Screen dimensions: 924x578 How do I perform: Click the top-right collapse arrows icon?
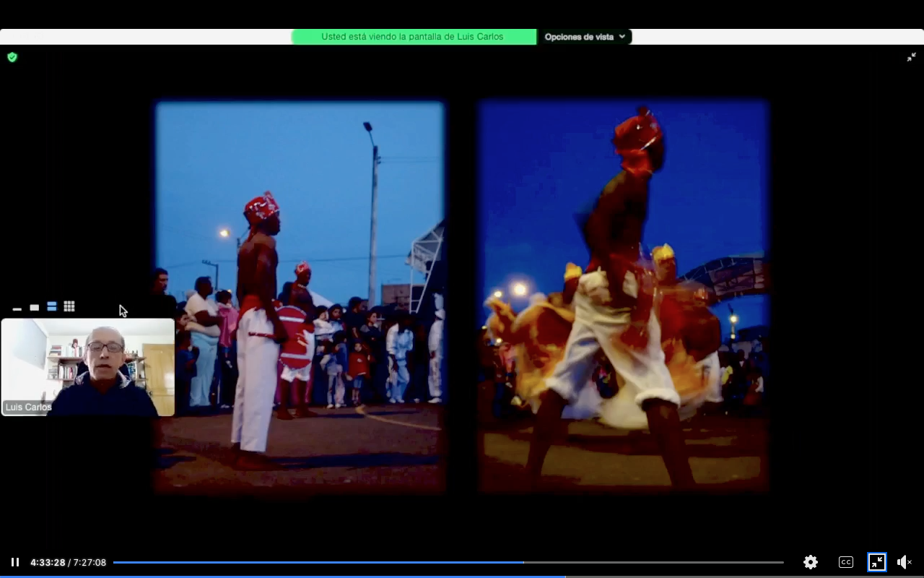coord(911,57)
